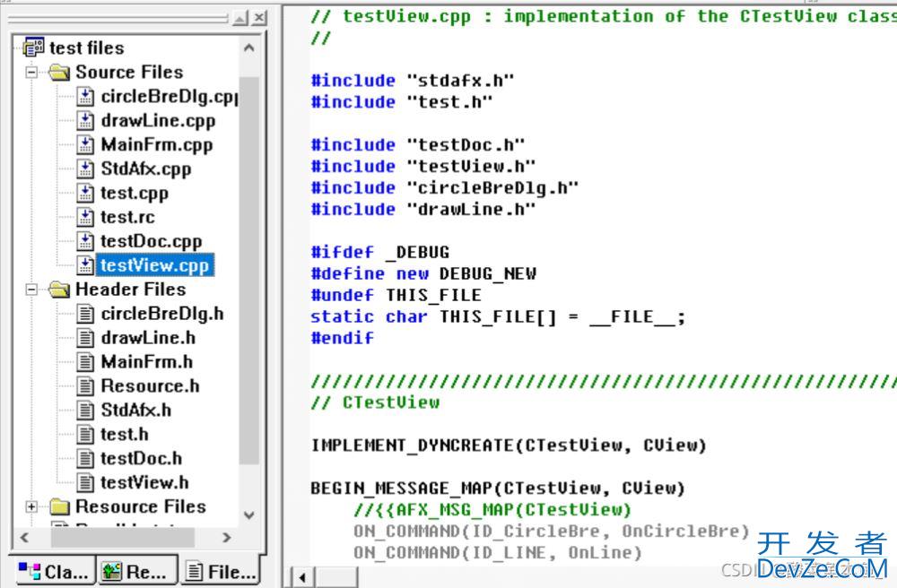Collapse the Header Files folder node
The image size is (897, 588).
31,290
